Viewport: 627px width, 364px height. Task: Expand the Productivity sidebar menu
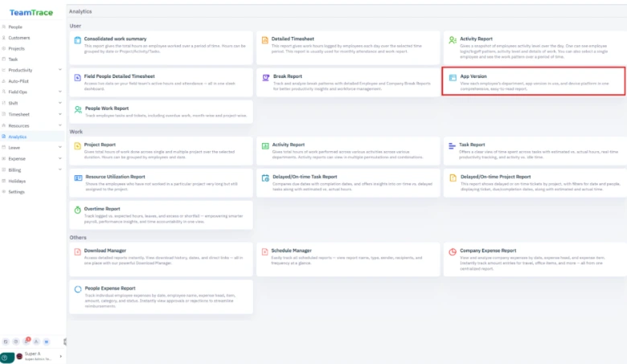(x=60, y=70)
